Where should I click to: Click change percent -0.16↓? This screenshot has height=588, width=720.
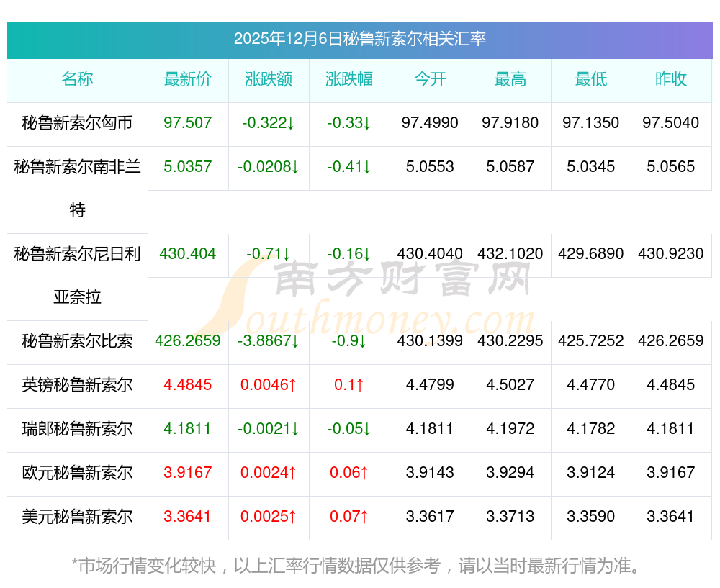[349, 254]
